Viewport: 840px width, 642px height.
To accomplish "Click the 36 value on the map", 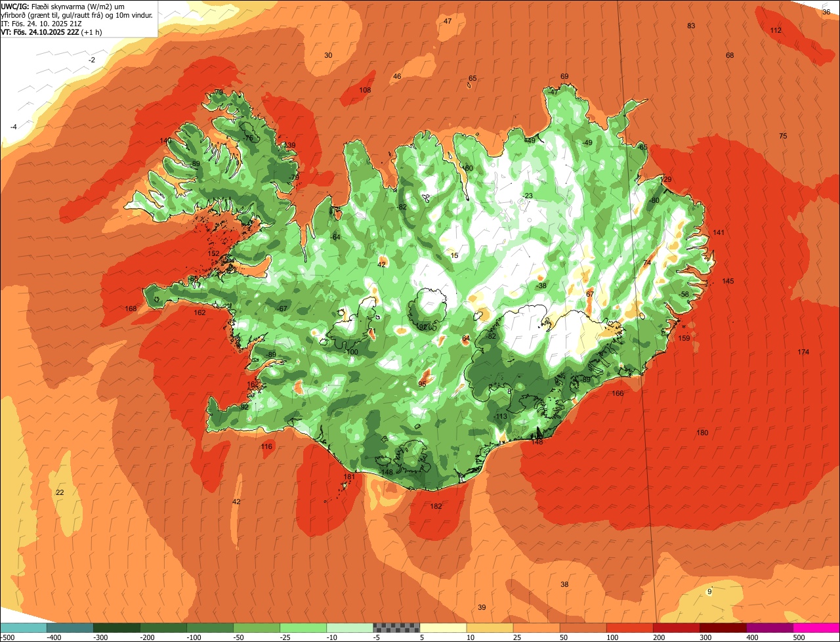I will (826, 12).
